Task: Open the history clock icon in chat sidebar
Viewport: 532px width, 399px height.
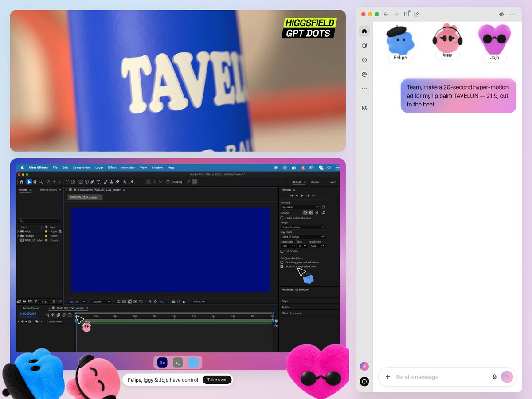Action: [364, 60]
